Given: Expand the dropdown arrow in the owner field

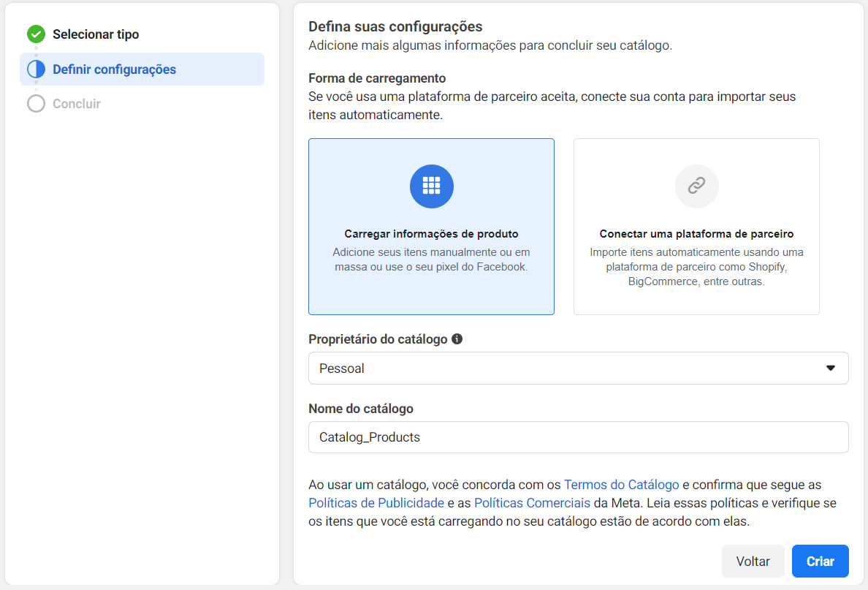Looking at the screenshot, I should 830,368.
